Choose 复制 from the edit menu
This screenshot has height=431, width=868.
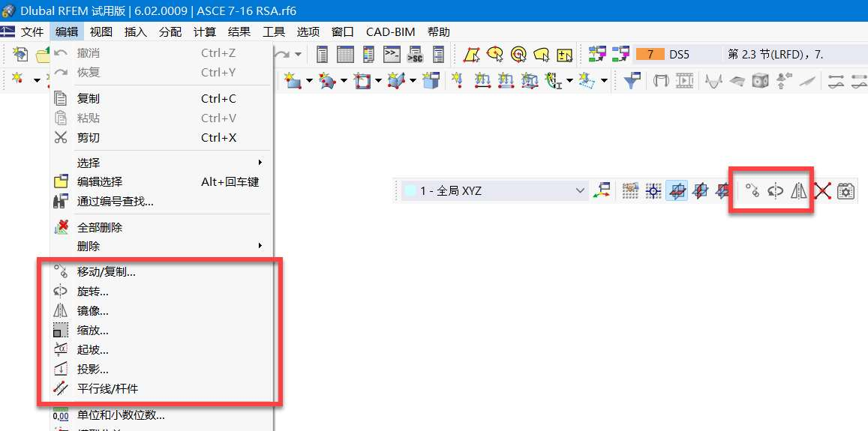click(x=161, y=99)
